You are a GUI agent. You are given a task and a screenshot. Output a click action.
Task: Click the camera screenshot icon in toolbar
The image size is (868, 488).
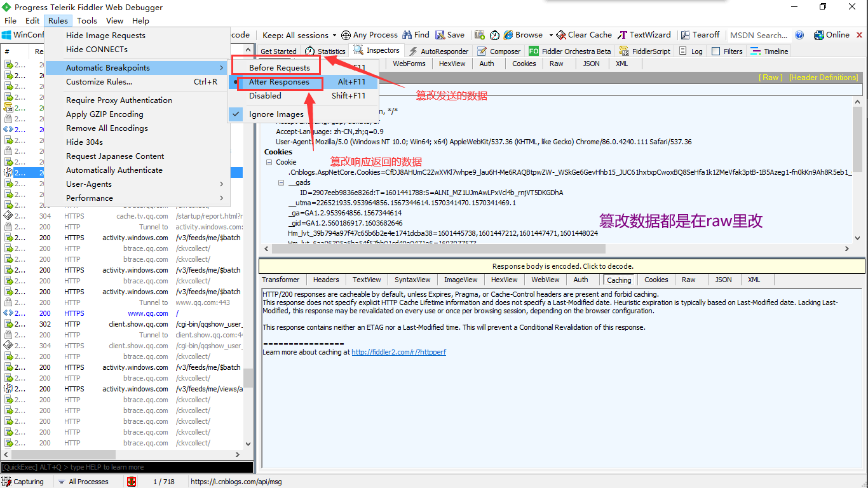tap(480, 35)
